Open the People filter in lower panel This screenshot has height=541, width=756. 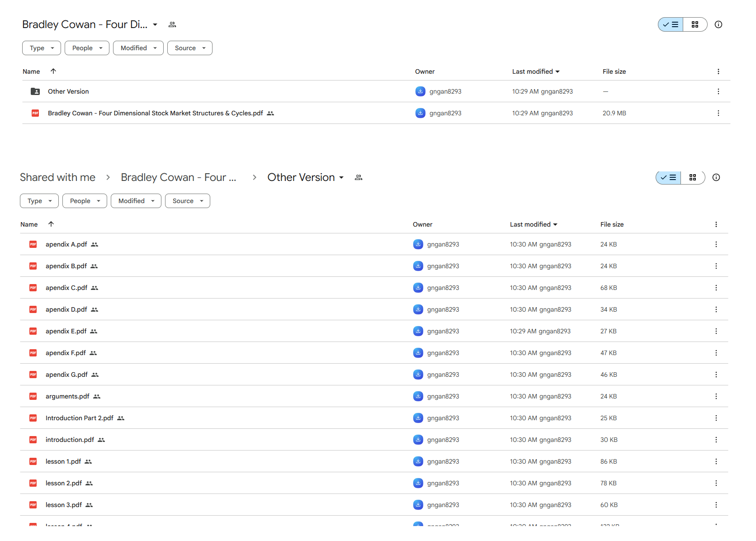pyautogui.click(x=85, y=201)
